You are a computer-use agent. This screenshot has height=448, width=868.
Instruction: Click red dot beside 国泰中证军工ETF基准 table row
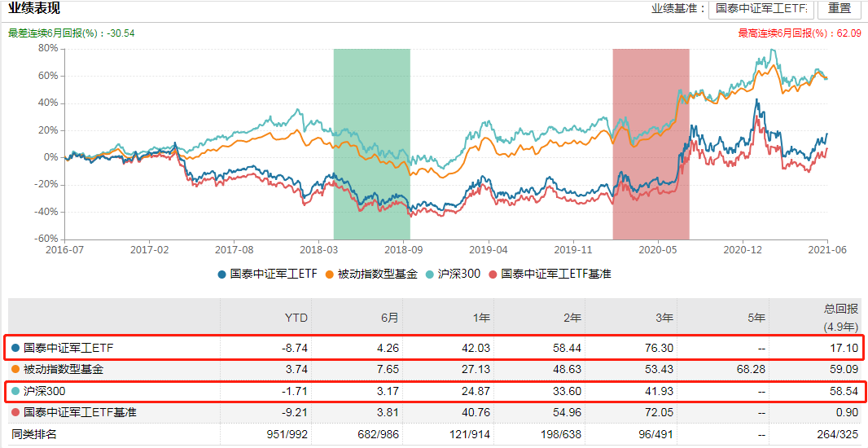[15, 412]
